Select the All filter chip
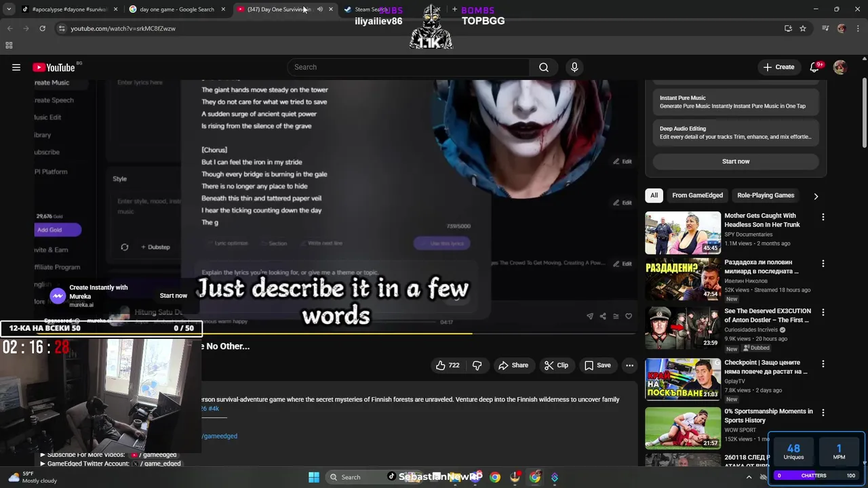Screen dimensions: 868x488 [654, 195]
